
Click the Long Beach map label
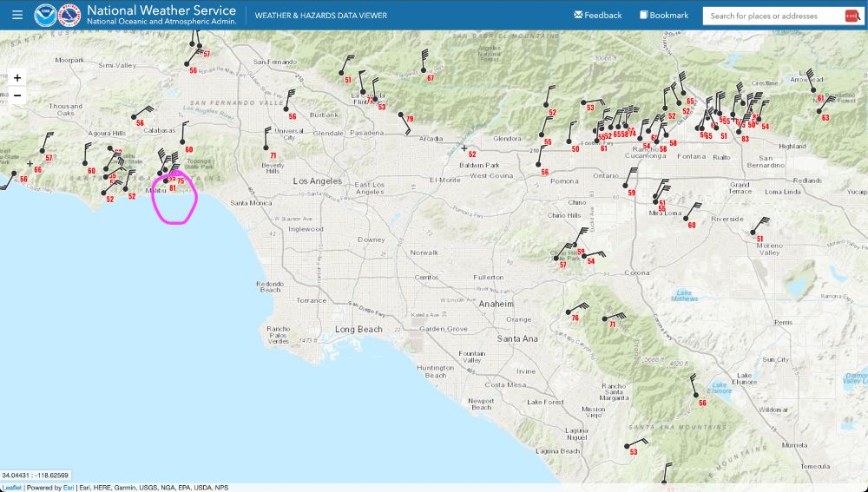358,329
